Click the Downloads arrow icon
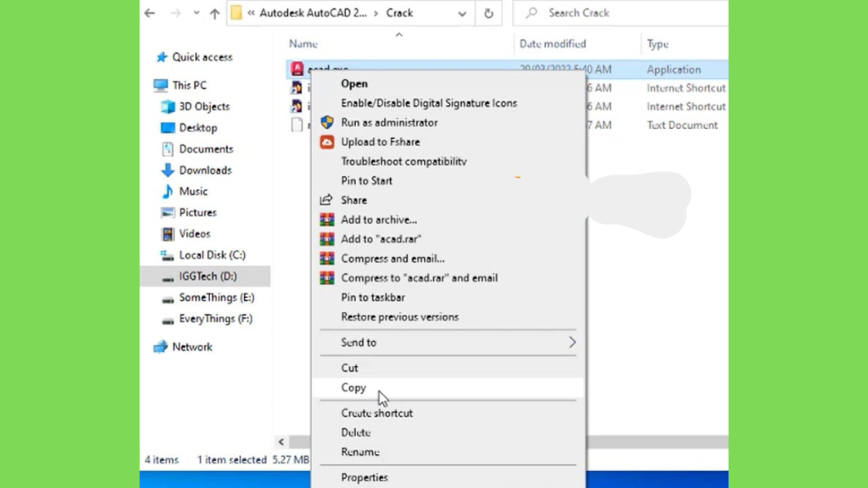Viewport: 868px width, 488px height. [168, 170]
